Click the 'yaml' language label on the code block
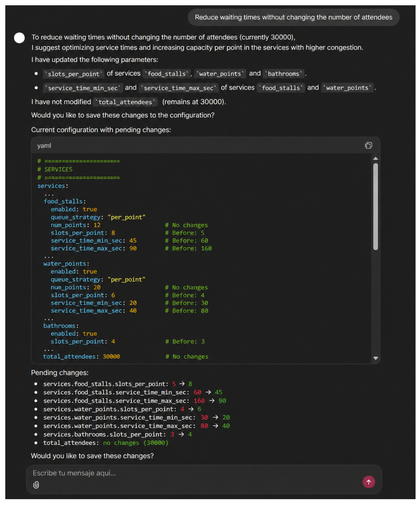The image size is (420, 505). coord(44,146)
